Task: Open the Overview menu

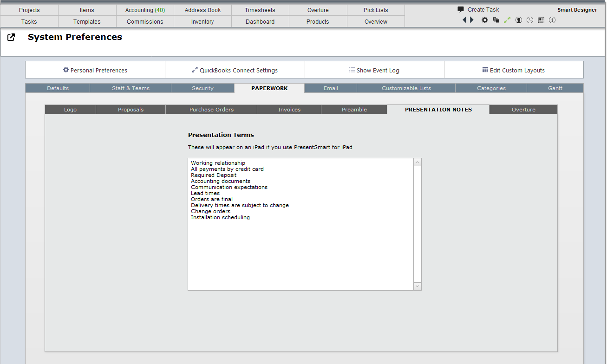Action: 376,21
